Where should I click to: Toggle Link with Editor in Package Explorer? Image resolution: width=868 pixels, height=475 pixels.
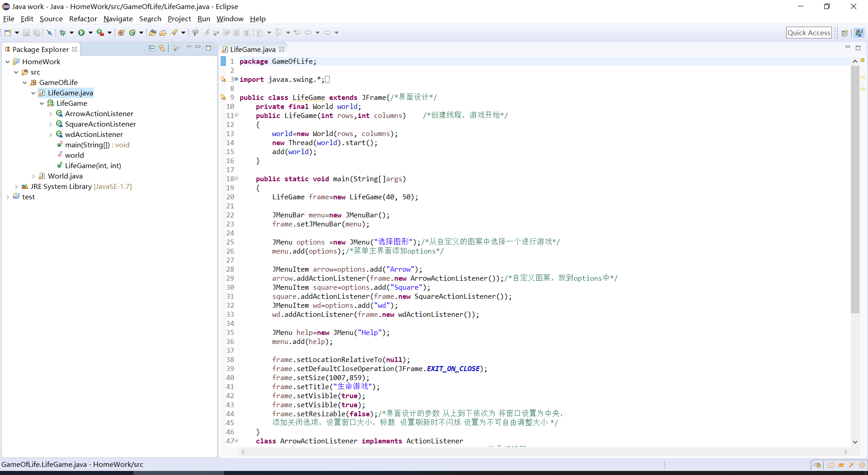click(162, 48)
